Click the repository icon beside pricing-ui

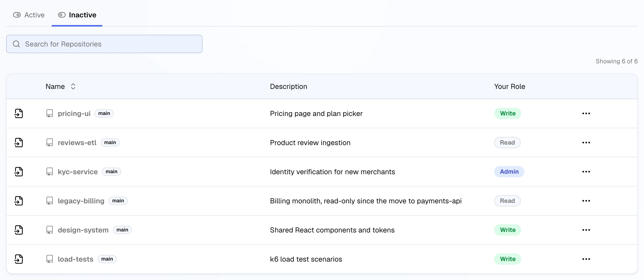pyautogui.click(x=50, y=113)
